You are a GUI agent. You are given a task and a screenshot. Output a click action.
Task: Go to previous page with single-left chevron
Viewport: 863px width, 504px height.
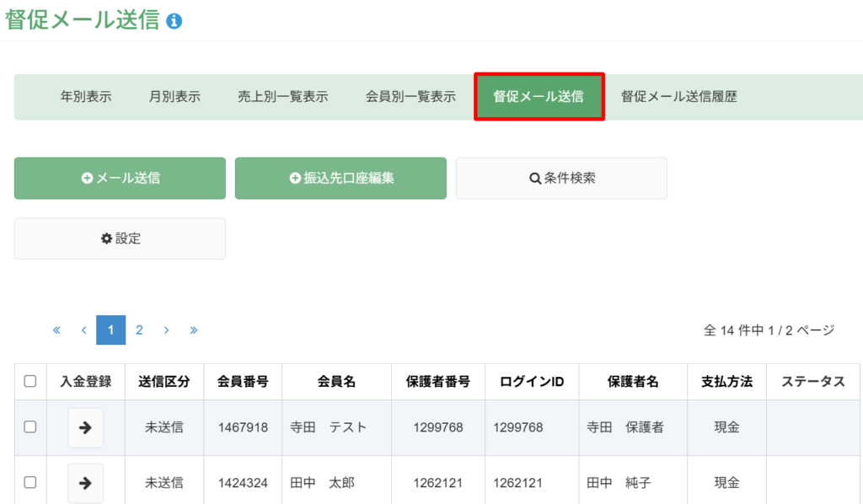click(83, 330)
